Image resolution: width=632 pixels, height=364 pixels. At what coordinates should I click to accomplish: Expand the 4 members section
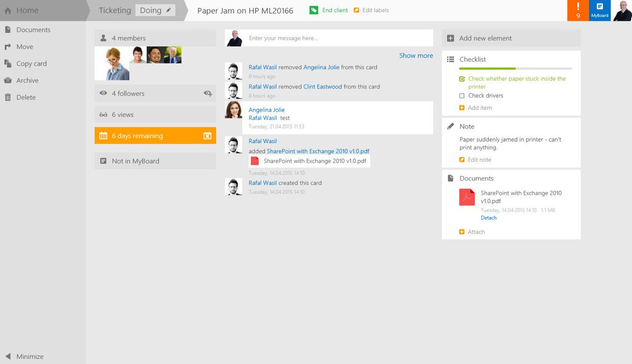tap(155, 38)
